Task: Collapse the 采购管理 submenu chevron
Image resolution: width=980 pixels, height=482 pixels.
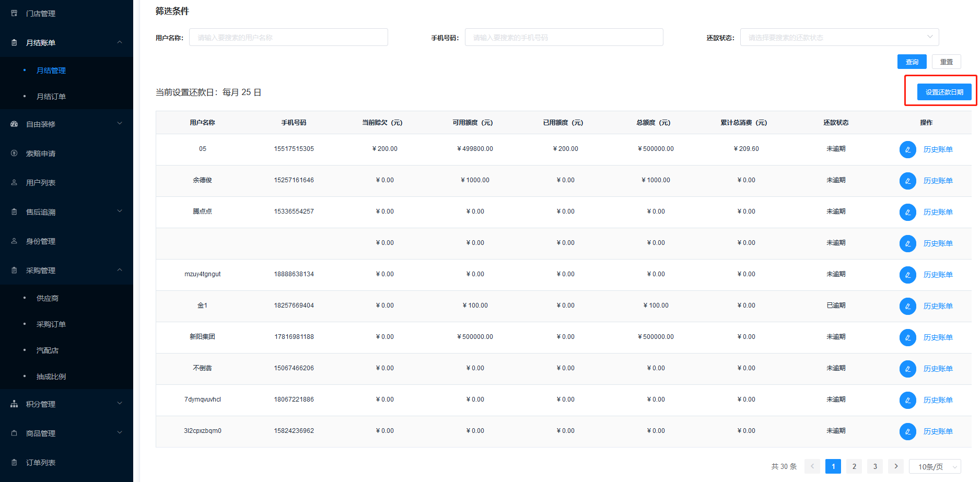Action: click(x=120, y=269)
